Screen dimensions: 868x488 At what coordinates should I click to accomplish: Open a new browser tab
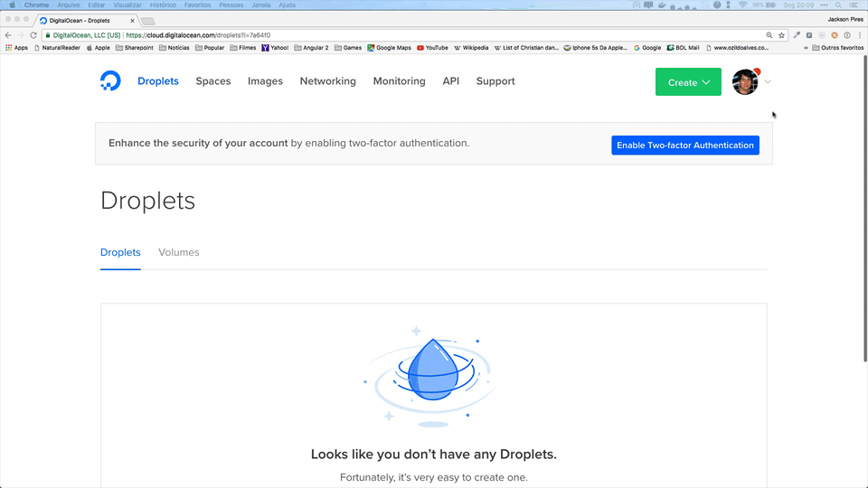coord(147,21)
